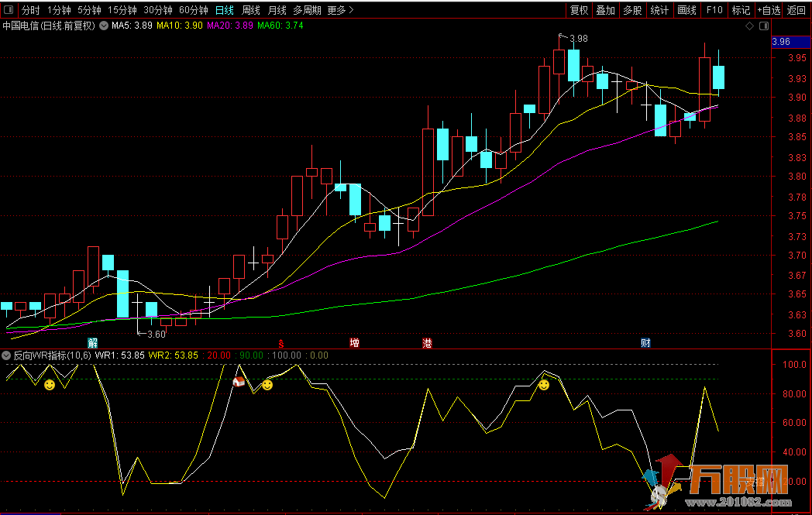Screen dimensions: 812x515
Task: Click the MA10: 3.90 legend label
Action: point(180,26)
